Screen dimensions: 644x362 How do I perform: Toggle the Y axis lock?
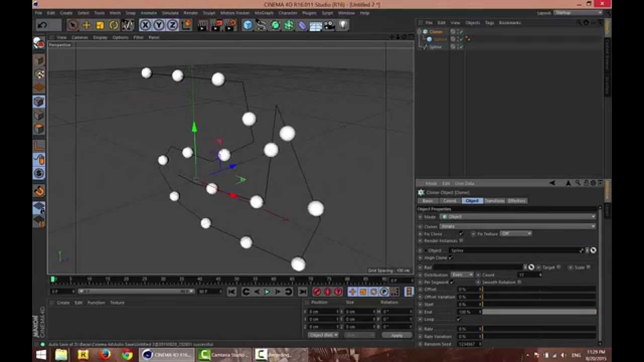coord(158,25)
